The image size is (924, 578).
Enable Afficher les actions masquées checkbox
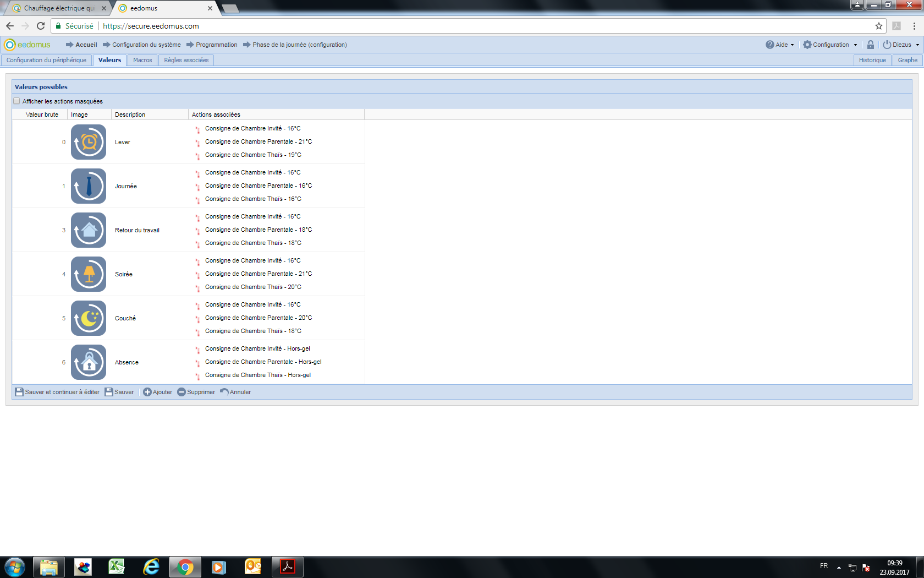pyautogui.click(x=17, y=101)
